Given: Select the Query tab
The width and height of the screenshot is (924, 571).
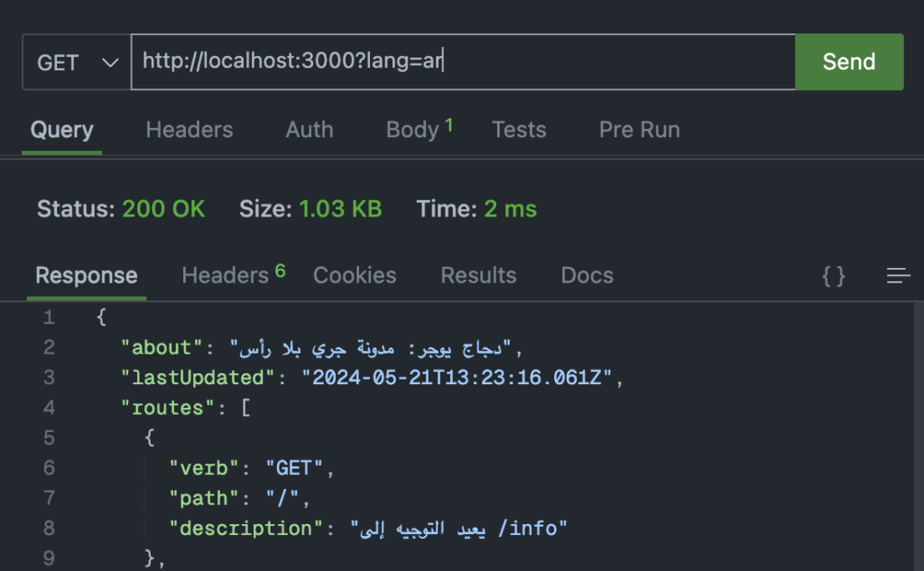Looking at the screenshot, I should (61, 129).
